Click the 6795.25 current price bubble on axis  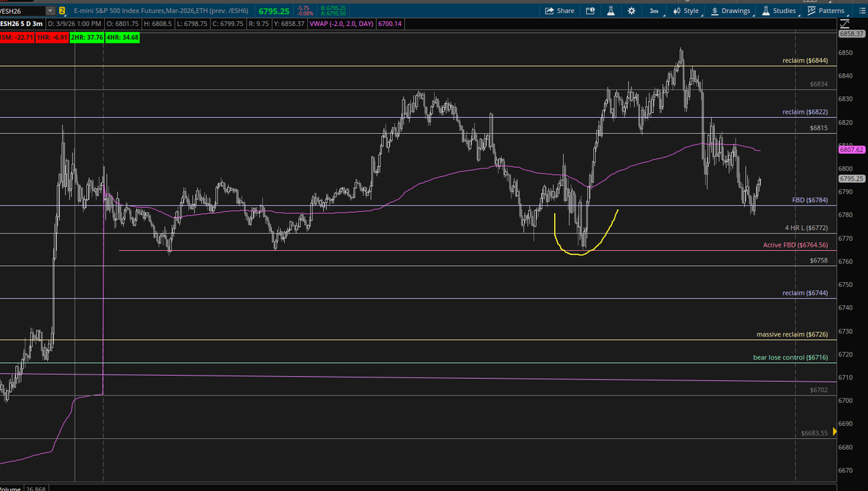(x=852, y=178)
